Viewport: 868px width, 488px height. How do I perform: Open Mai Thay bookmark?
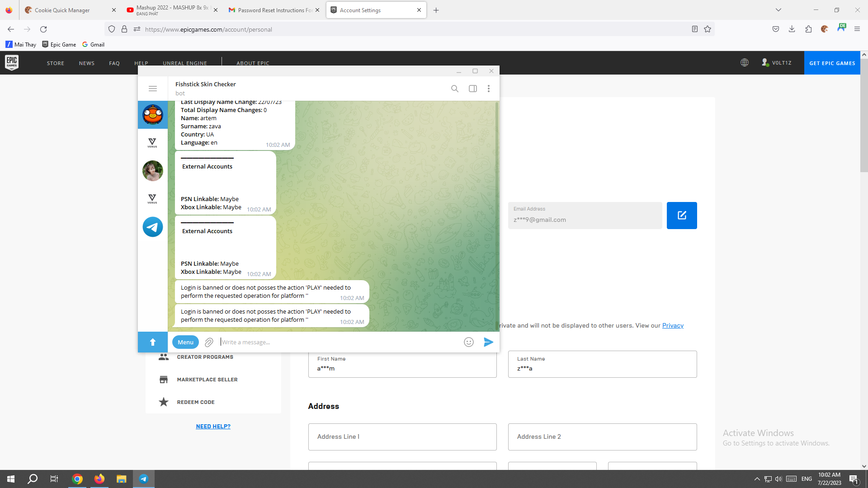(21, 44)
